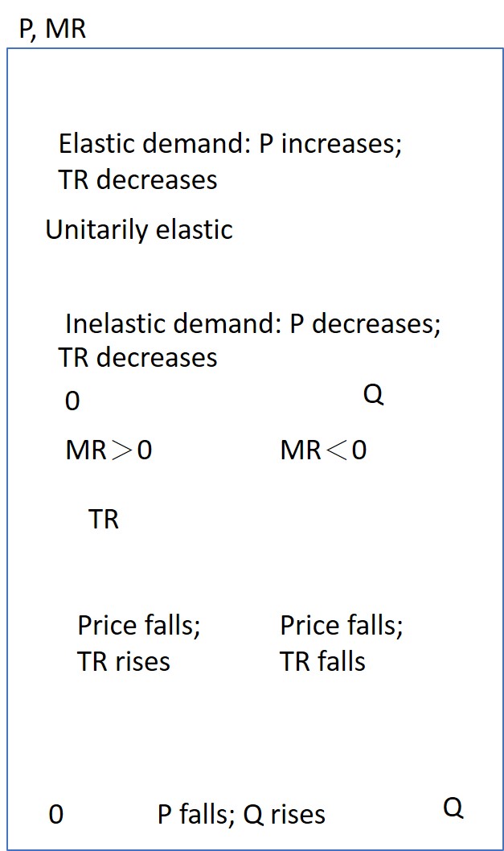Screen dimensions: 504x851
Task: Click the bottom 'Q' axis label
Action: tap(453, 808)
